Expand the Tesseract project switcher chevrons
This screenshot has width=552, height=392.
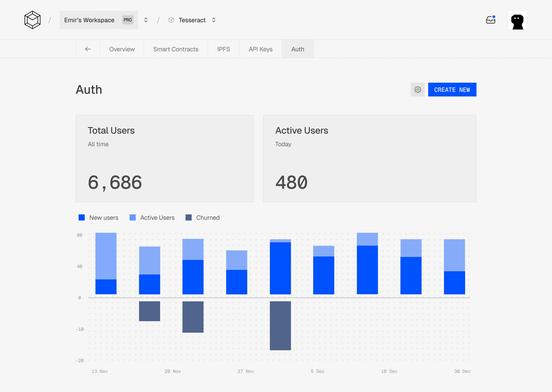click(x=214, y=20)
